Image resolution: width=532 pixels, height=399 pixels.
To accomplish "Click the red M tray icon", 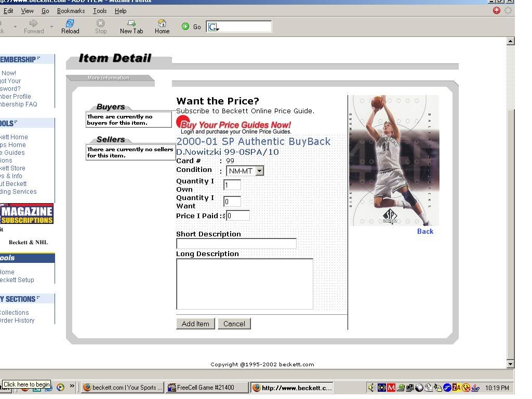I will click(391, 388).
